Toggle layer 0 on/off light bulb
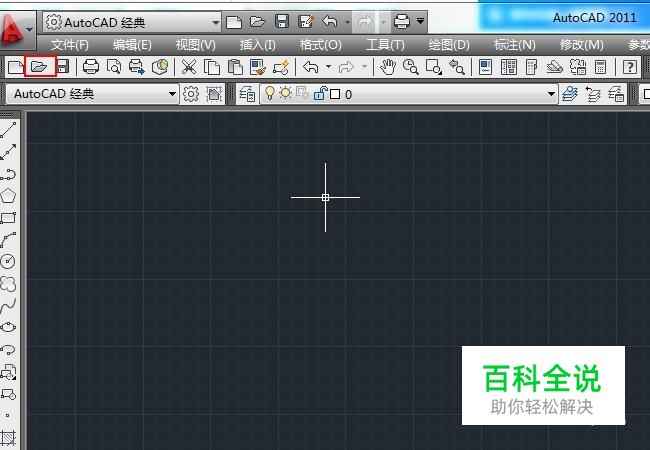Screen dimensions: 650x450 [x=269, y=93]
